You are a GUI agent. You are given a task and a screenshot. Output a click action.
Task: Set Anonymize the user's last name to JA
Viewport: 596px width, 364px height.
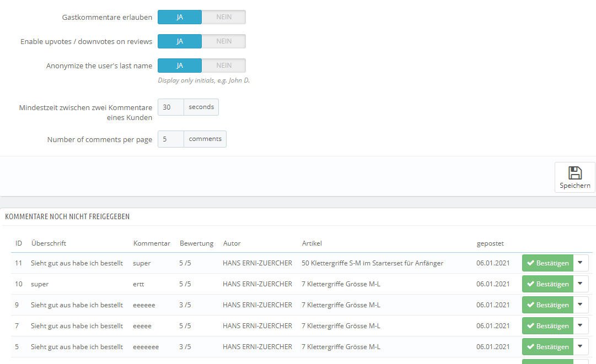180,66
